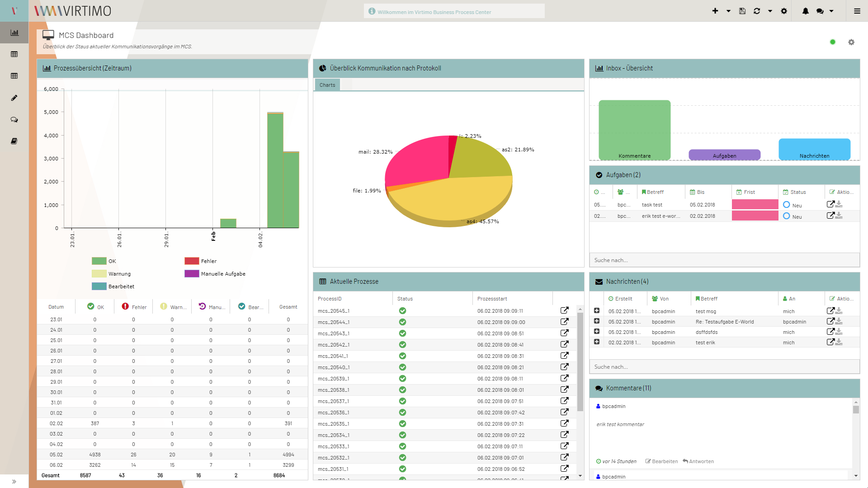The image size is (868, 488).
Task: Open task test row action icon
Action: (x=830, y=204)
